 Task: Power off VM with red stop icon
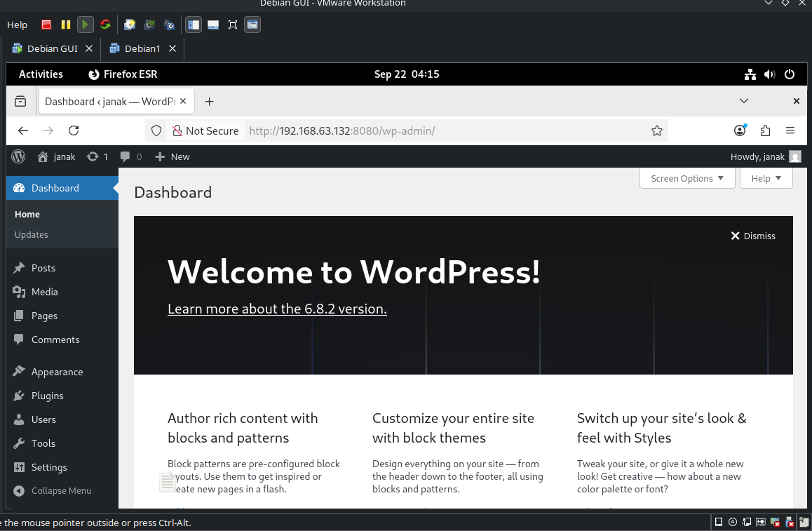pos(46,25)
